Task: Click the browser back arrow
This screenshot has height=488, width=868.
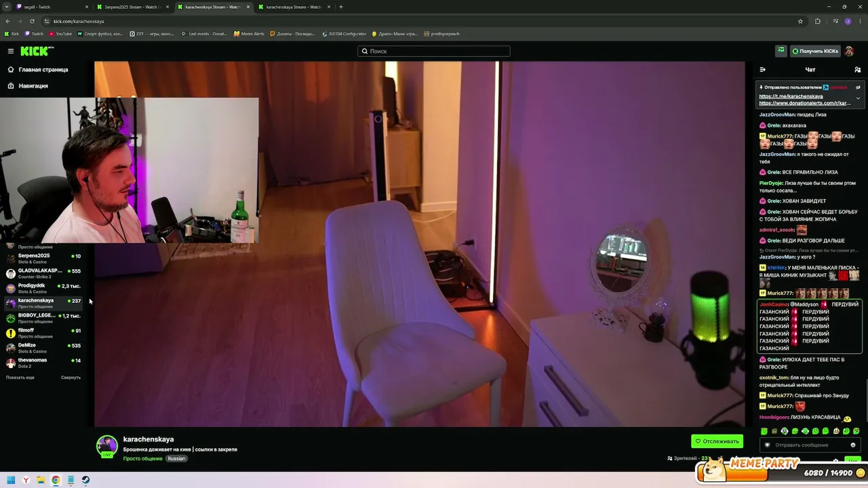Action: point(7,21)
